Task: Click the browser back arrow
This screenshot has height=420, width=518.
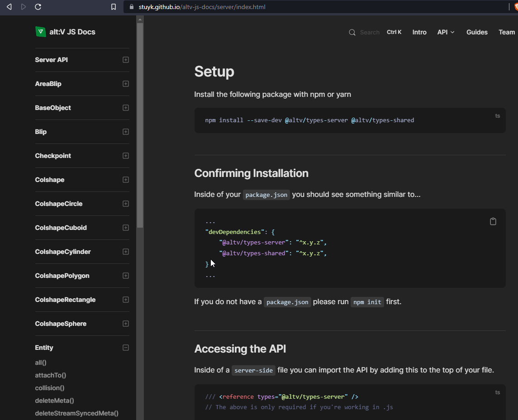Action: (9, 7)
